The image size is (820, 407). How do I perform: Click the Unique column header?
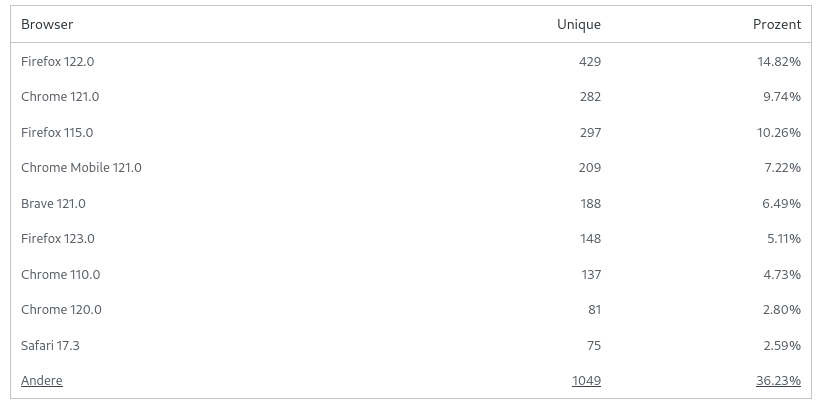click(579, 25)
